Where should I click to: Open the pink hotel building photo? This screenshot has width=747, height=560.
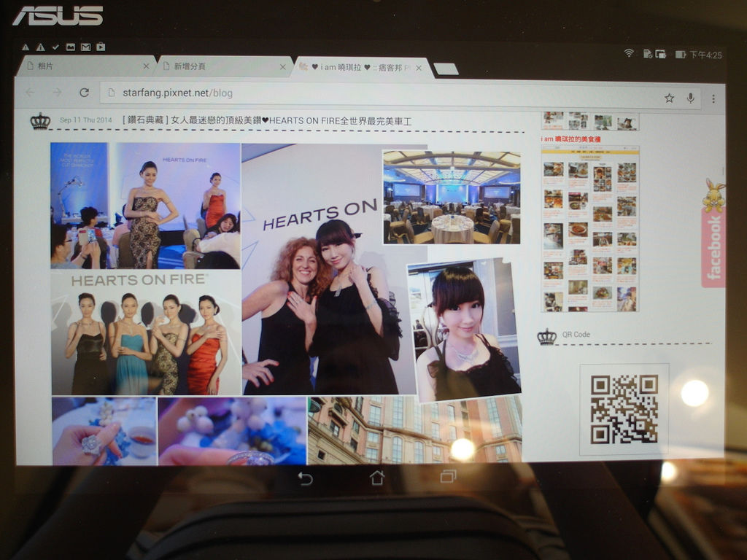point(414,430)
